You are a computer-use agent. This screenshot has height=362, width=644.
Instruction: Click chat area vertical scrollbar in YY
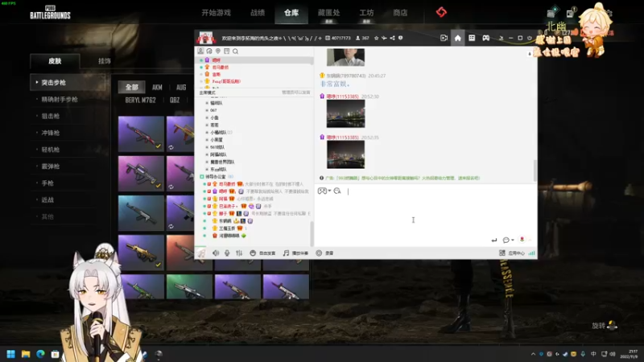click(535, 170)
